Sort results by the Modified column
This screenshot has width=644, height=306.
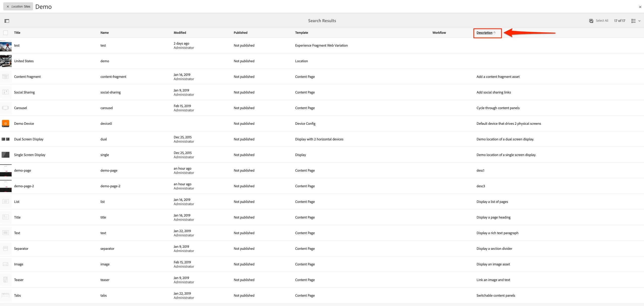click(180, 33)
